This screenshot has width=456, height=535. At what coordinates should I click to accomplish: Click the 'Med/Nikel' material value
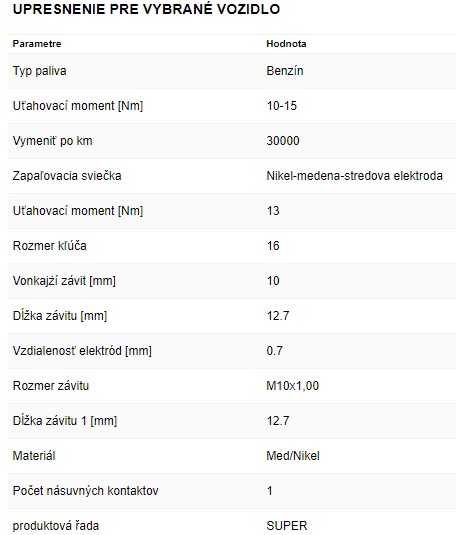[x=293, y=456]
